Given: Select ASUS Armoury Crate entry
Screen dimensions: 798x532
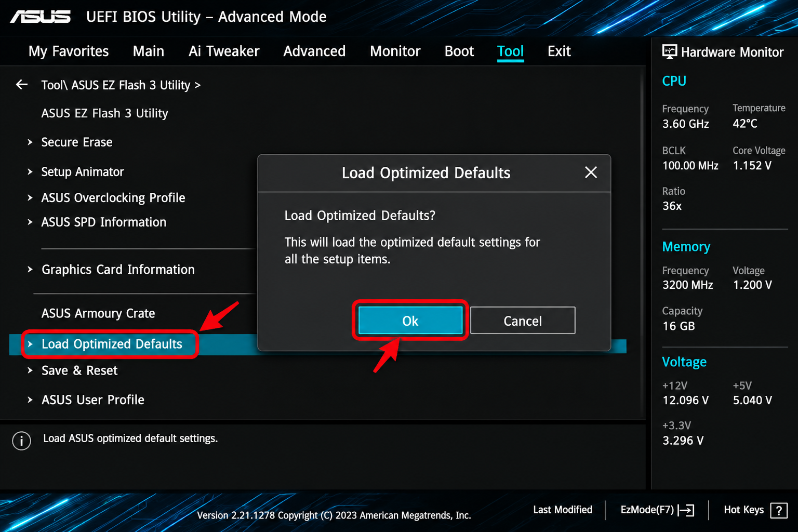Looking at the screenshot, I should (x=98, y=313).
